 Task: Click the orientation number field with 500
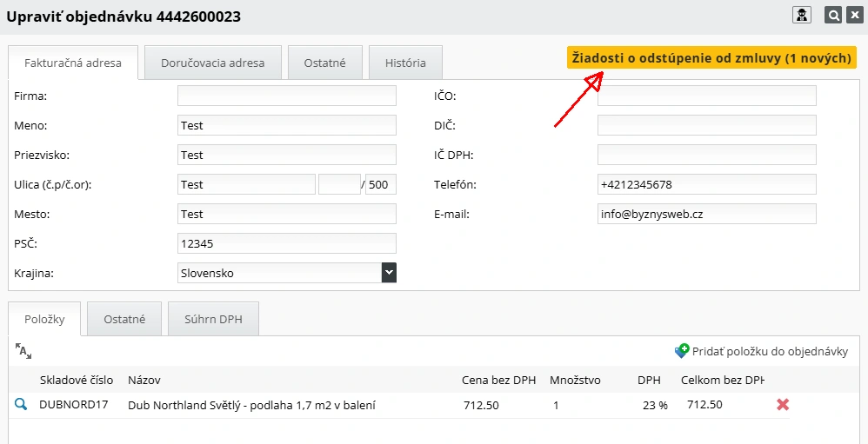coord(381,184)
